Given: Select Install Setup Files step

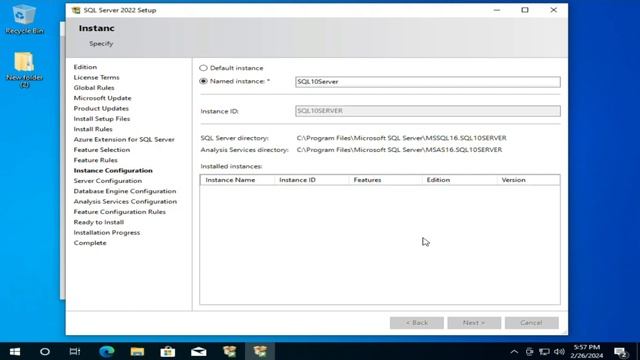Looking at the screenshot, I should tap(102, 119).
